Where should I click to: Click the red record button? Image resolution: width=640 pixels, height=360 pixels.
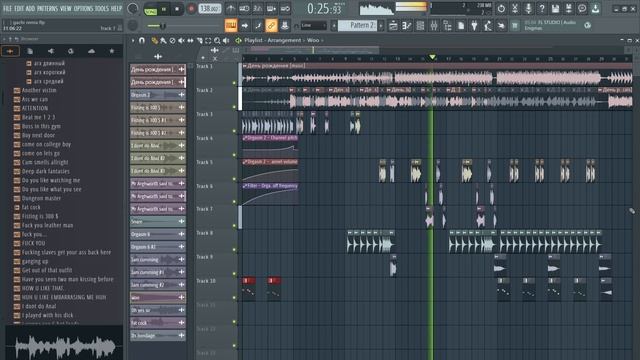pos(191,9)
